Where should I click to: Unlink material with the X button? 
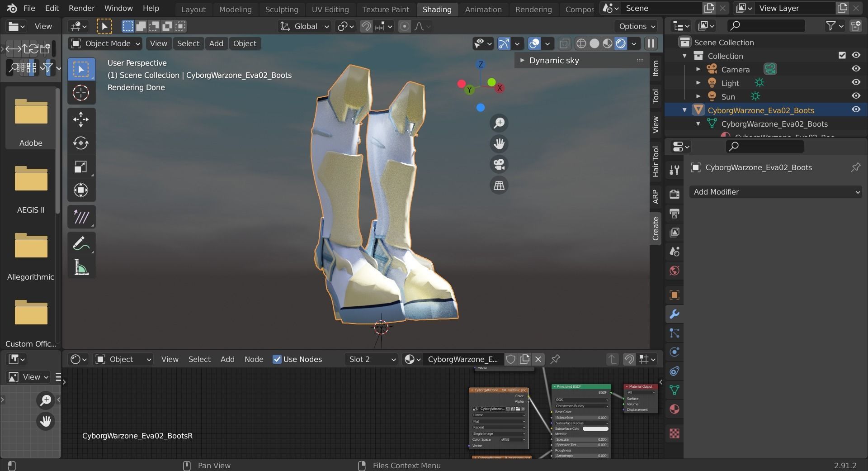coord(538,359)
